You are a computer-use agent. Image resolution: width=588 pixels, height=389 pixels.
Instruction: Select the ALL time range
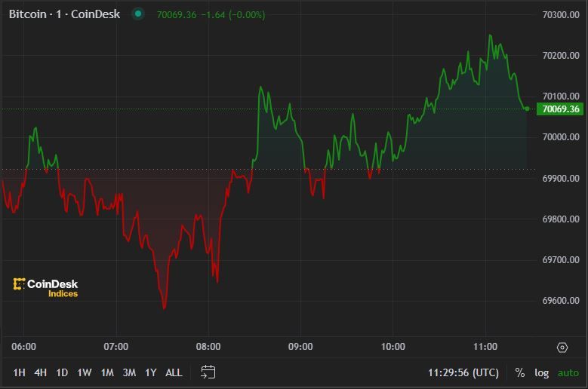tap(174, 372)
